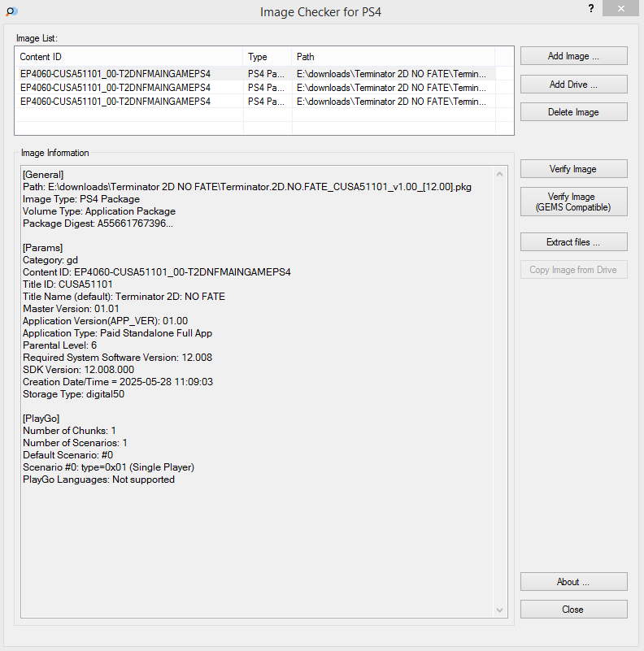Click 'Scenario #0: type=0x01 (Single Player)'
This screenshot has height=651, width=644.
pos(108,467)
